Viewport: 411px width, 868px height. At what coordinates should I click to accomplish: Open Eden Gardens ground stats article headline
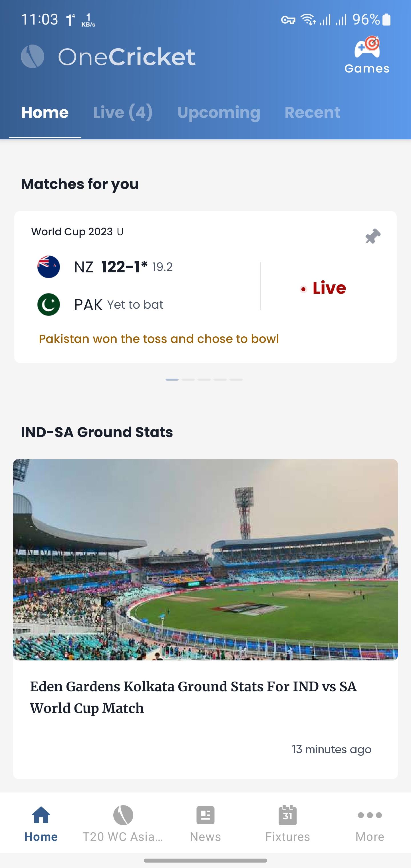194,697
